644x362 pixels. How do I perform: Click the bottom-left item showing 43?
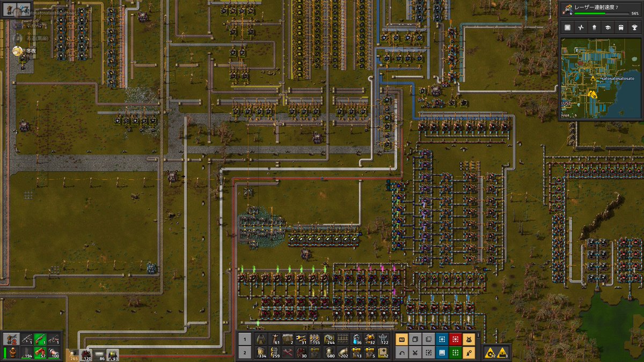tap(113, 354)
